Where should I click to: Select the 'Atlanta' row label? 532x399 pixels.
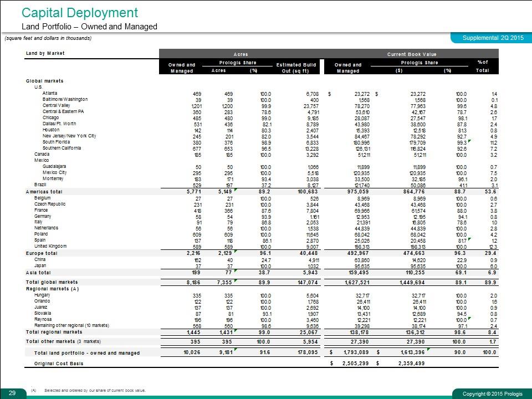click(x=50, y=93)
